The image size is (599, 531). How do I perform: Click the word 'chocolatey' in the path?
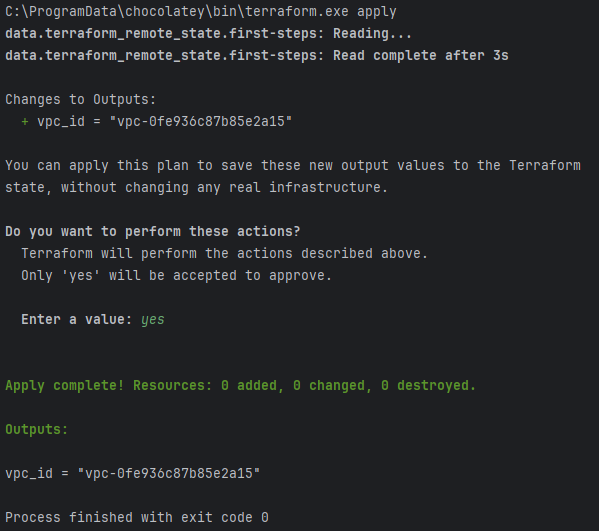pos(165,12)
